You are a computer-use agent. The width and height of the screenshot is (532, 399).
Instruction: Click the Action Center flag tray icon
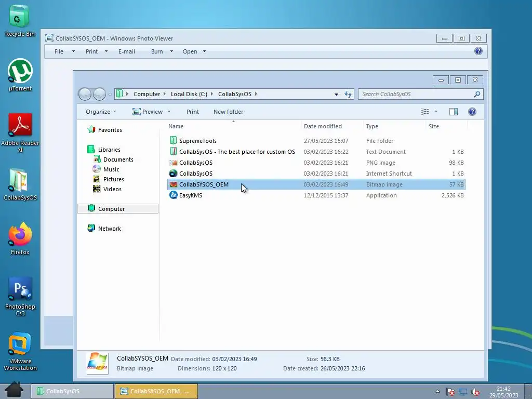click(x=450, y=392)
